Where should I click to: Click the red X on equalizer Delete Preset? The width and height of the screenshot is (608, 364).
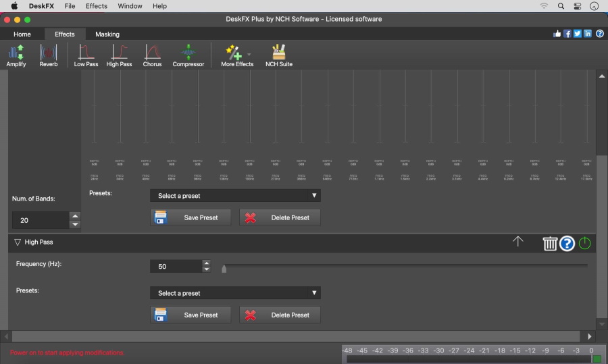(251, 218)
